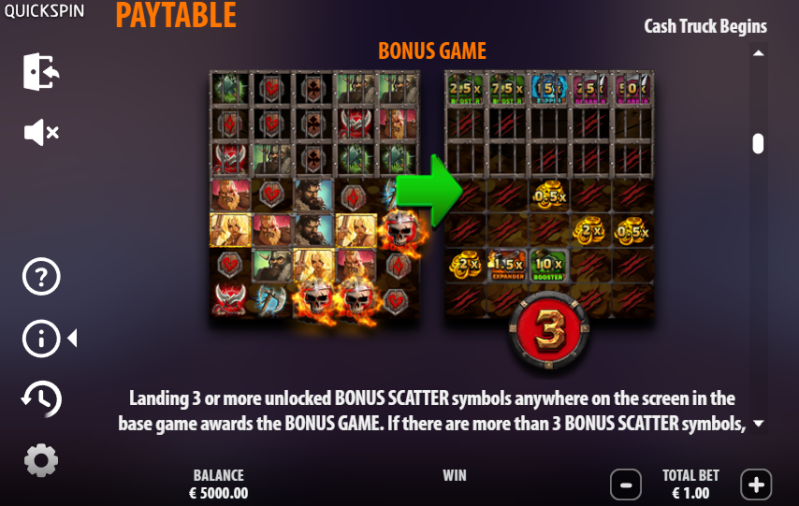Collapse the triangle arrow beside info icon

tap(72, 338)
